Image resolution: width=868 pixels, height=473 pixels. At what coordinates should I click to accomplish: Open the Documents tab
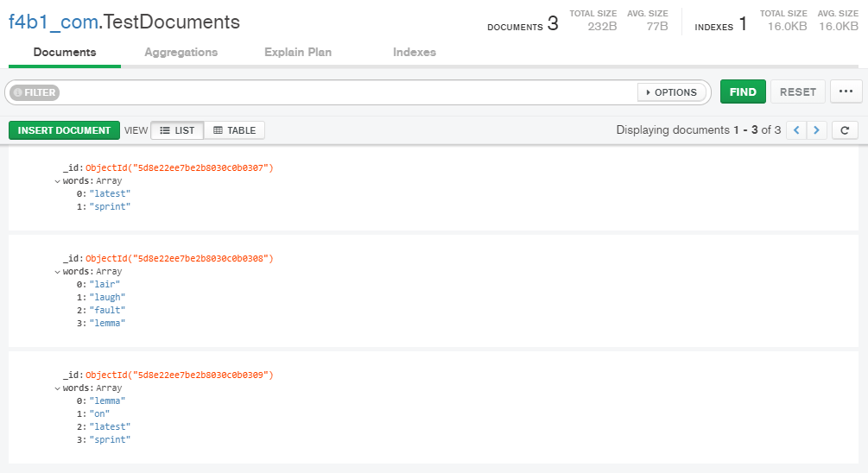(x=65, y=52)
